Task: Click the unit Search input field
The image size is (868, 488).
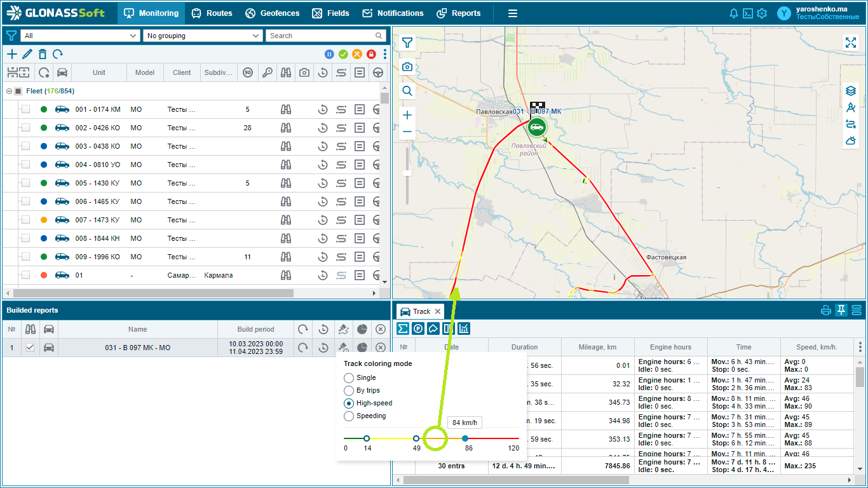Action: click(326, 36)
